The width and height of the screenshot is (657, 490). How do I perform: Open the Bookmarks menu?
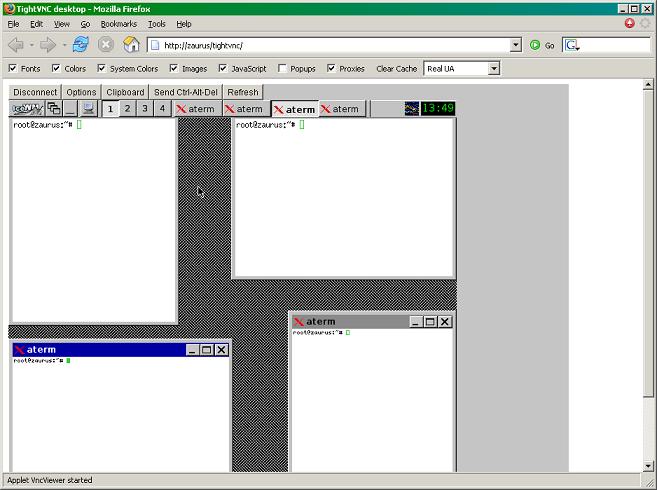pyautogui.click(x=118, y=23)
